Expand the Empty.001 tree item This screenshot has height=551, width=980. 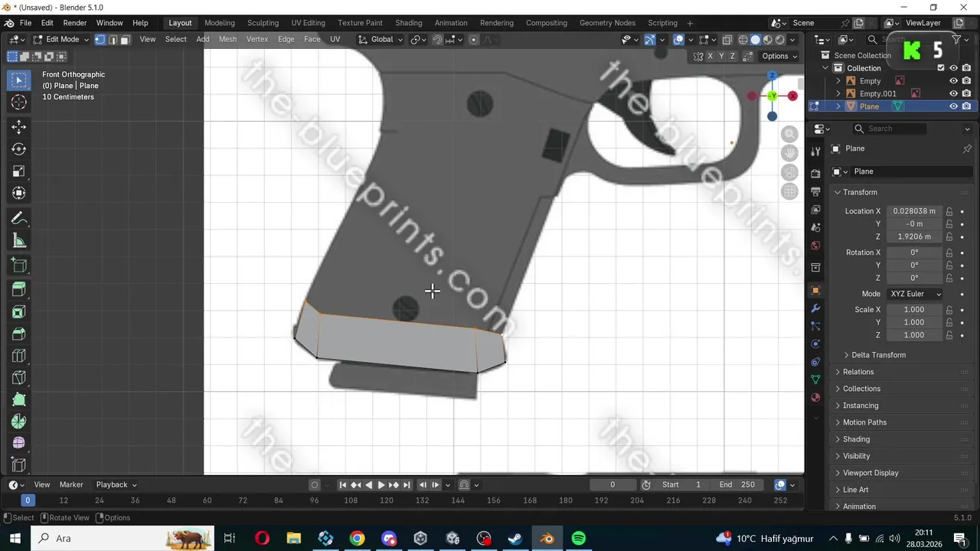point(838,93)
